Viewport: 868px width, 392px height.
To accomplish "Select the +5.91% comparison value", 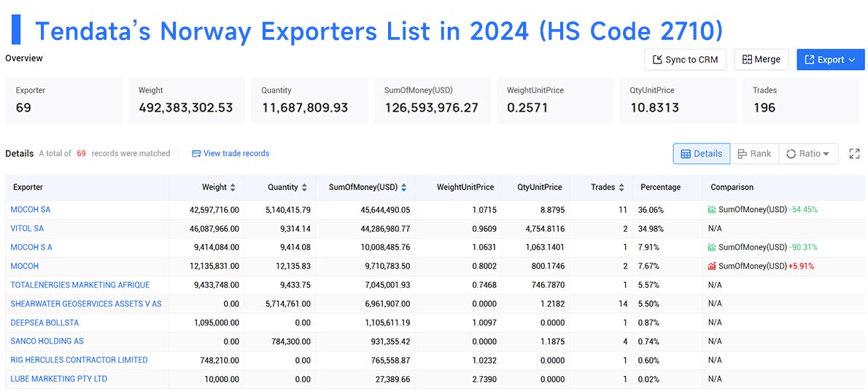I will point(802,266).
